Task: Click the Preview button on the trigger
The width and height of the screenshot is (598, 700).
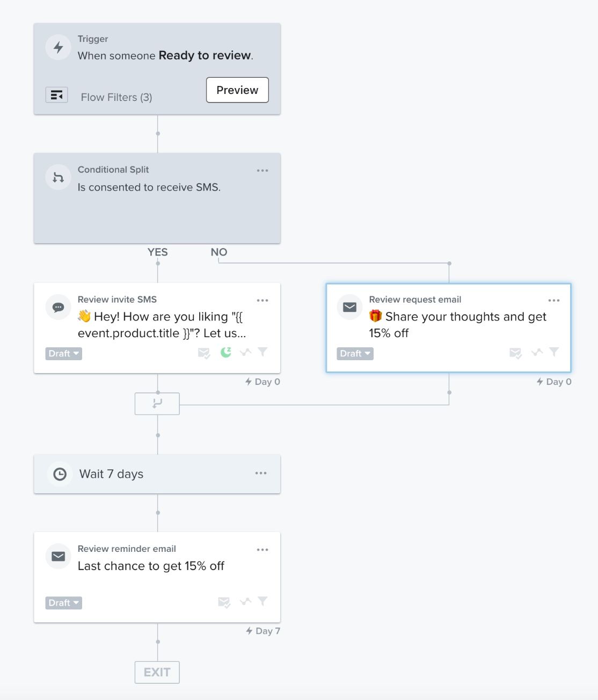Action: (x=237, y=90)
